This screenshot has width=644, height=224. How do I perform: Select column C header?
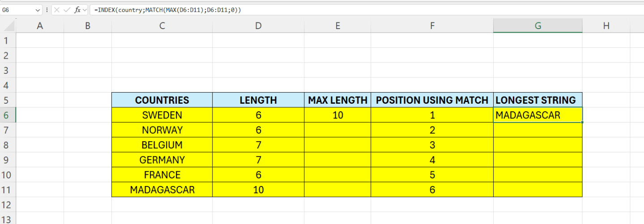click(162, 26)
